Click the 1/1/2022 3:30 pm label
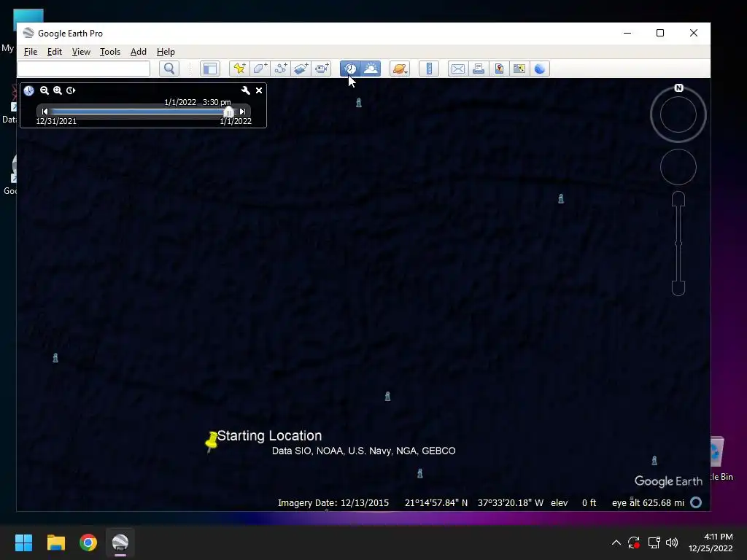Viewport: 747px width, 560px height. (198, 102)
